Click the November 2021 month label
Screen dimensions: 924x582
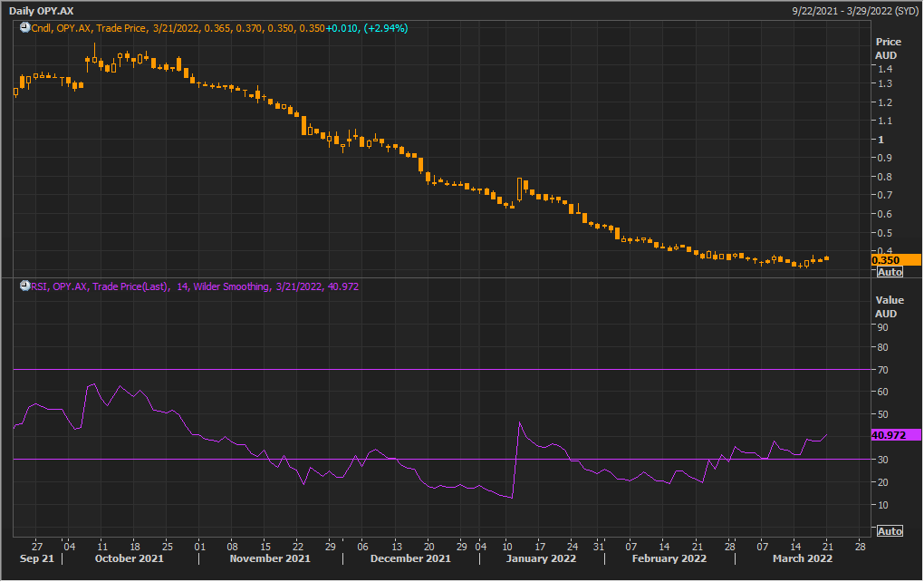(x=270, y=558)
